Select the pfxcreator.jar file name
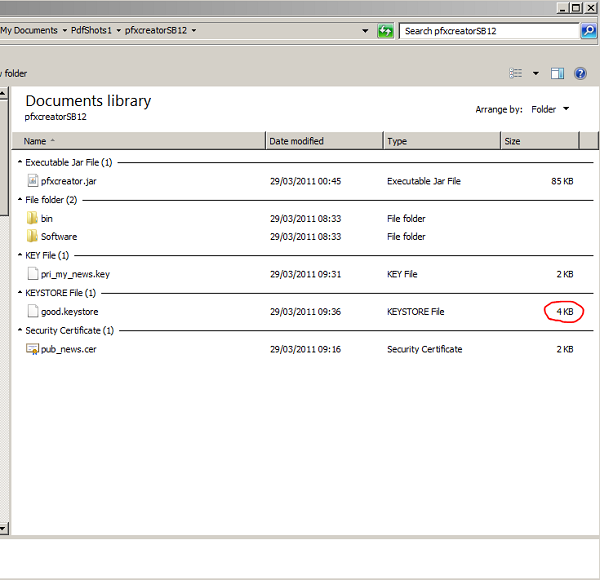The width and height of the screenshot is (600, 580). point(68,181)
